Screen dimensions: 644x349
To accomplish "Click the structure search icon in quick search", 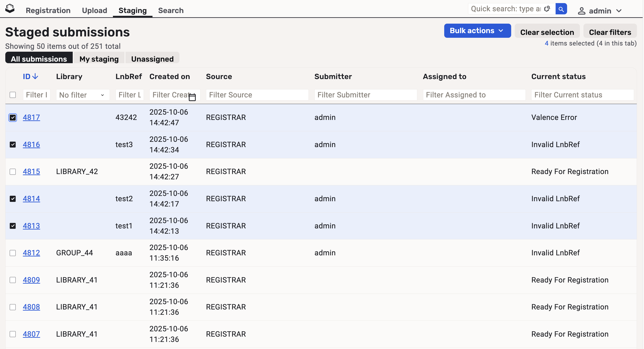I will [x=547, y=9].
